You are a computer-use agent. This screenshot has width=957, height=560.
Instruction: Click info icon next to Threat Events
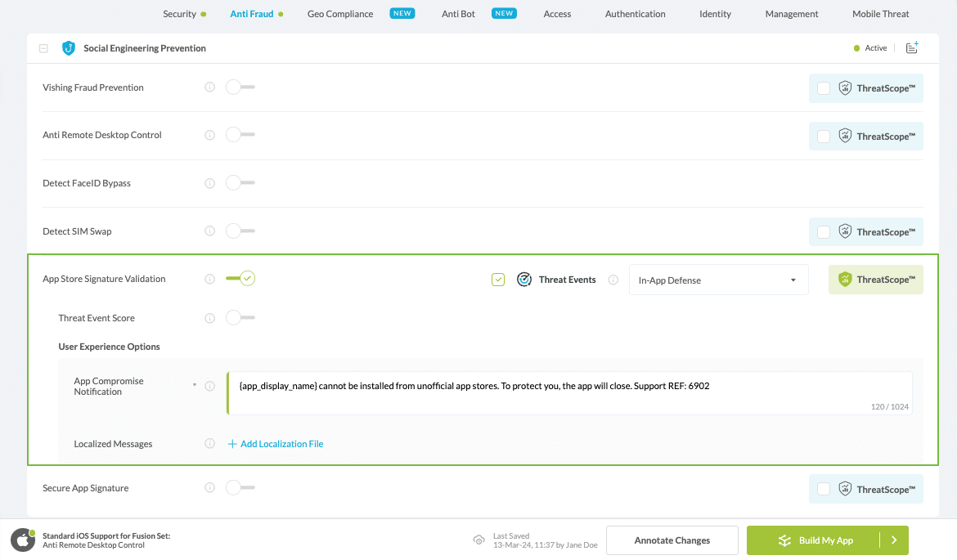[613, 280]
